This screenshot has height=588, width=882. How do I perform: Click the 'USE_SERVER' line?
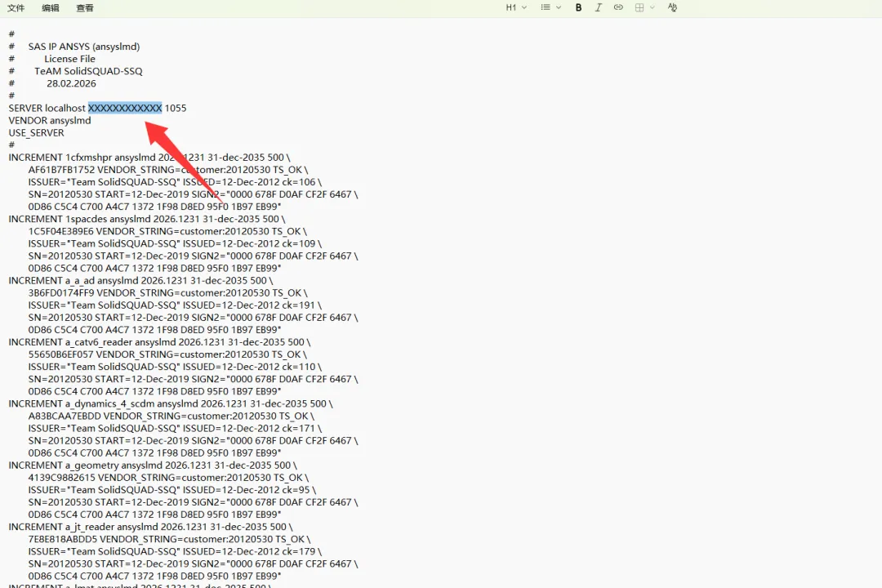coord(36,133)
